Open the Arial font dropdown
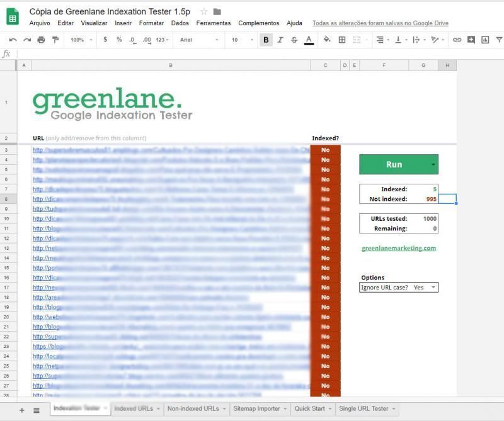 click(199, 40)
